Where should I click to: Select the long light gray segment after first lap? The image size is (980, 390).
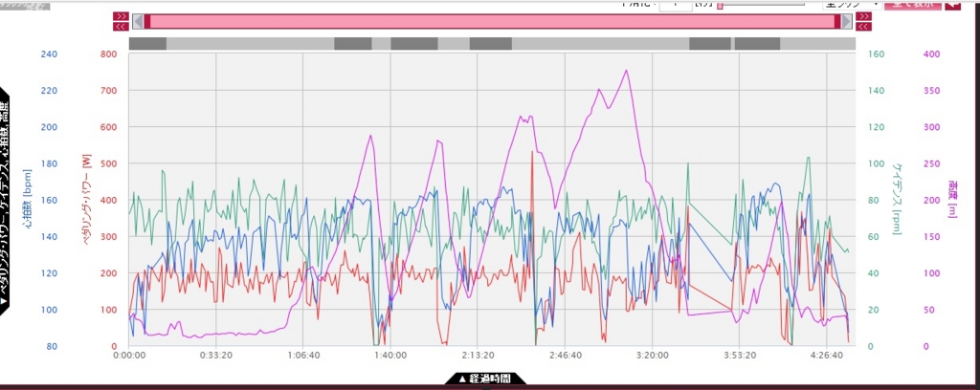pos(250,44)
